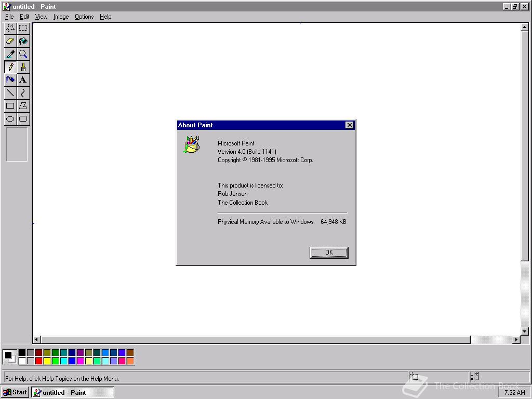Pick the black color swatch
Viewport: 532px width, 399px height.
coord(22,353)
